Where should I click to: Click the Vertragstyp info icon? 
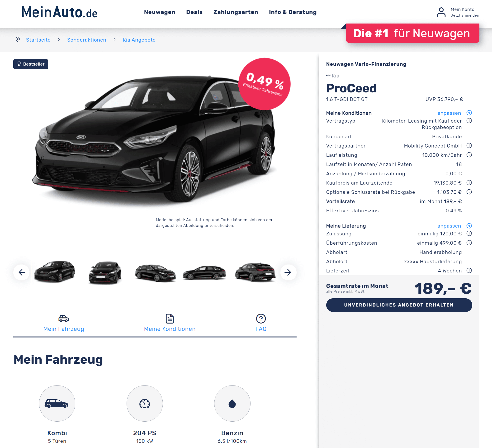[x=469, y=121]
